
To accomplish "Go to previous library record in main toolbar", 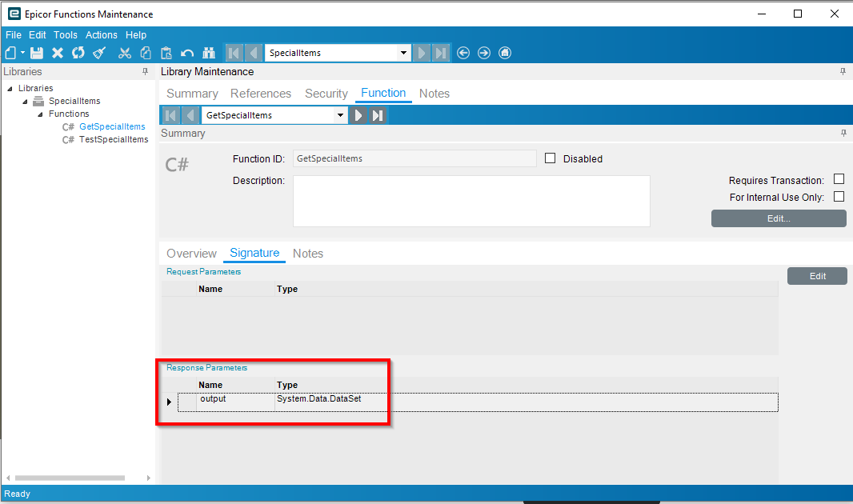I will (254, 53).
